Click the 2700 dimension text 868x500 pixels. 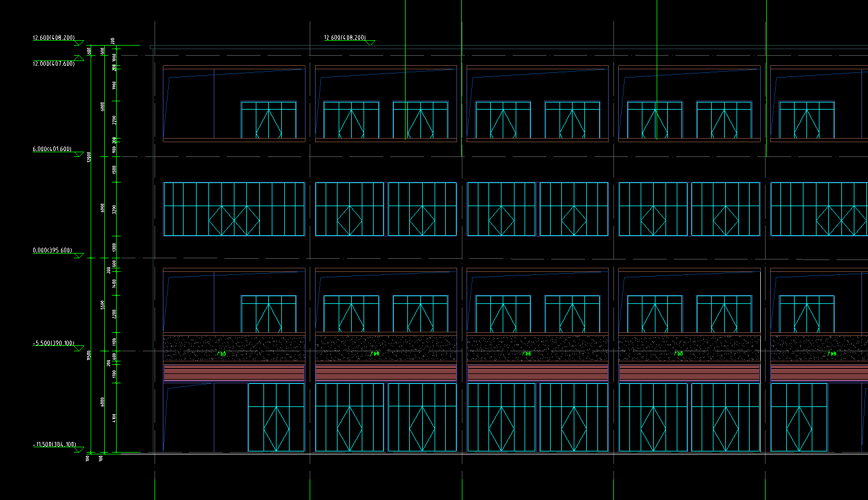114,120
